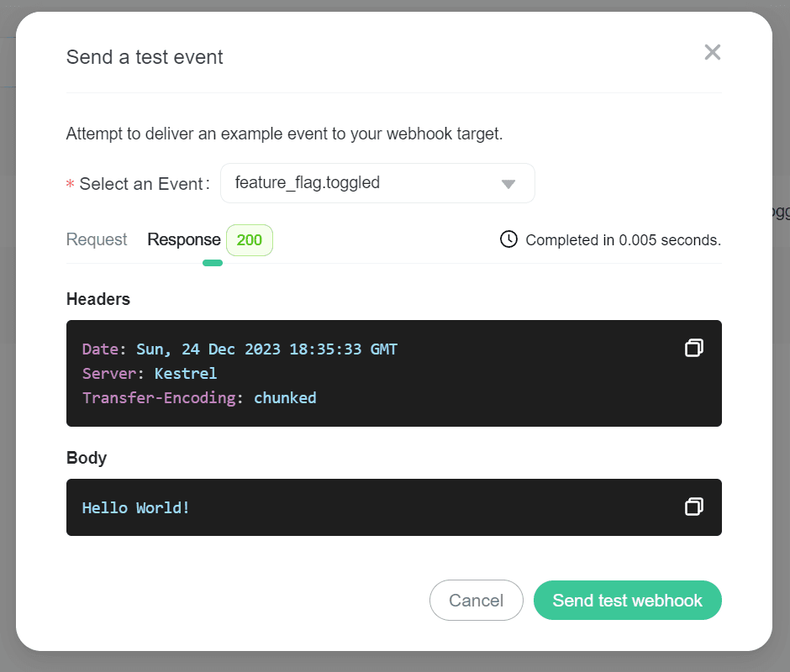
Task: Click the 'Select an Event' label
Action: click(x=141, y=184)
